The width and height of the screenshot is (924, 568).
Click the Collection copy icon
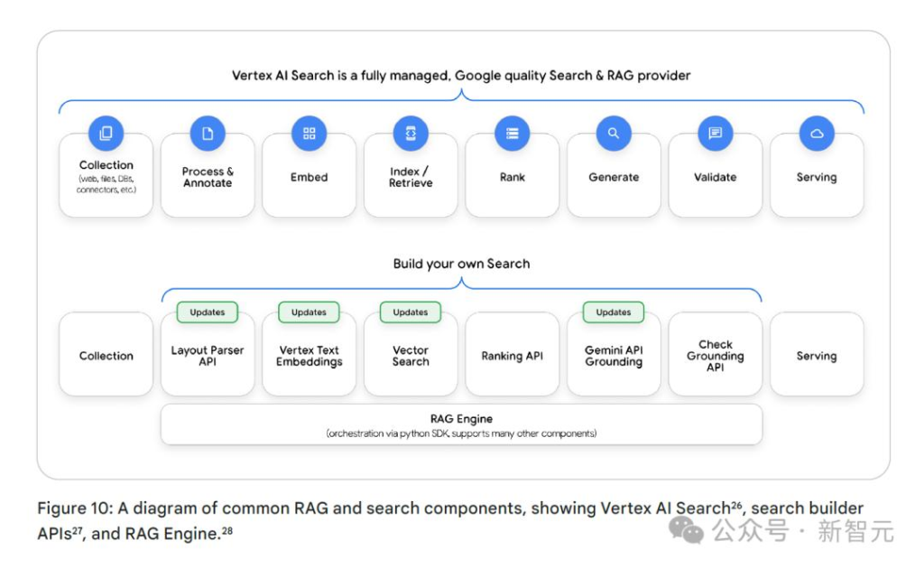[106, 134]
